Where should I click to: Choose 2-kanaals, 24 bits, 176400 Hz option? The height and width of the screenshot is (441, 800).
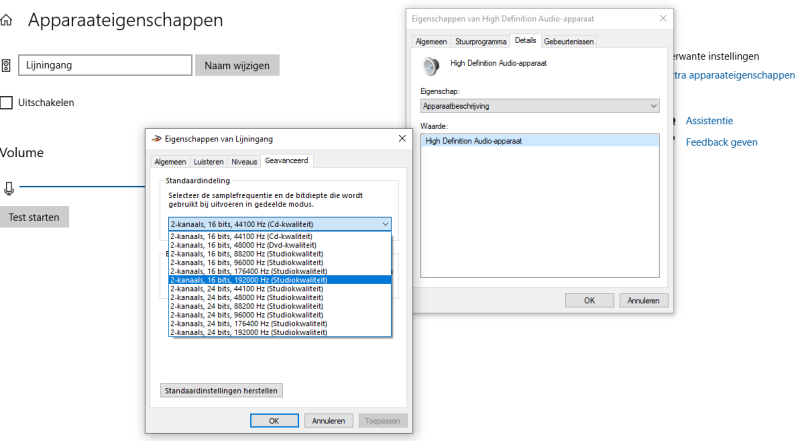280,323
